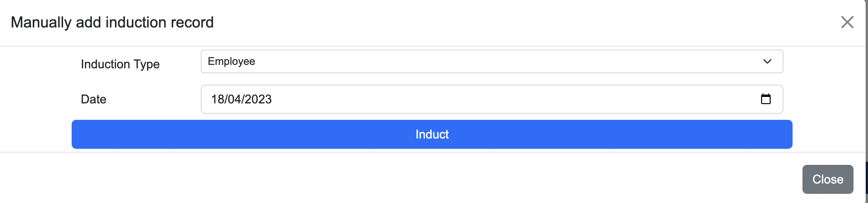Image resolution: width=868 pixels, height=203 pixels.
Task: Click the chevron arrow in Induction Type
Action: point(767,61)
